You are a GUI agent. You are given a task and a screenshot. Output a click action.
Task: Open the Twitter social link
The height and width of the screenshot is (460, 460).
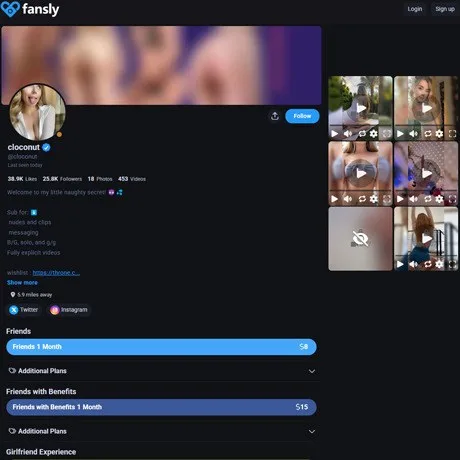(x=24, y=310)
